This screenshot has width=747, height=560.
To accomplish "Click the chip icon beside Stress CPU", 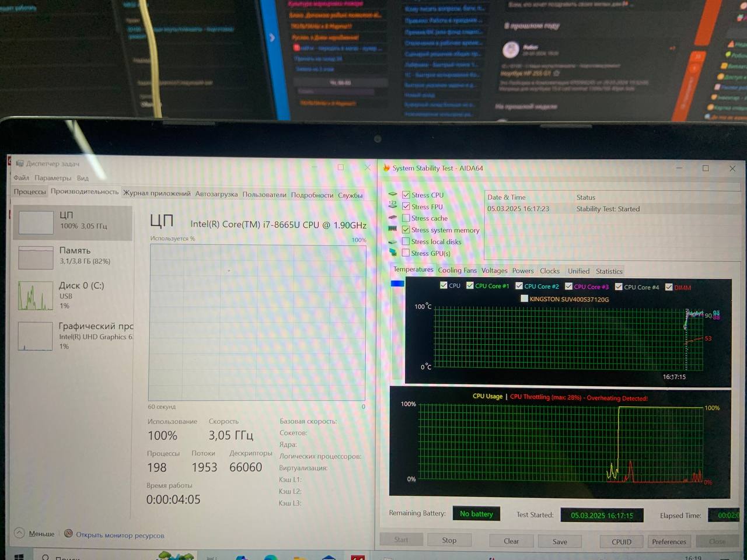I will click(x=393, y=194).
